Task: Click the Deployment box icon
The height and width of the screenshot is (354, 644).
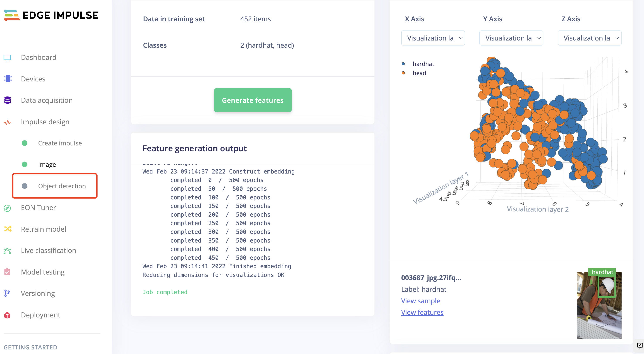Action: coord(7,315)
